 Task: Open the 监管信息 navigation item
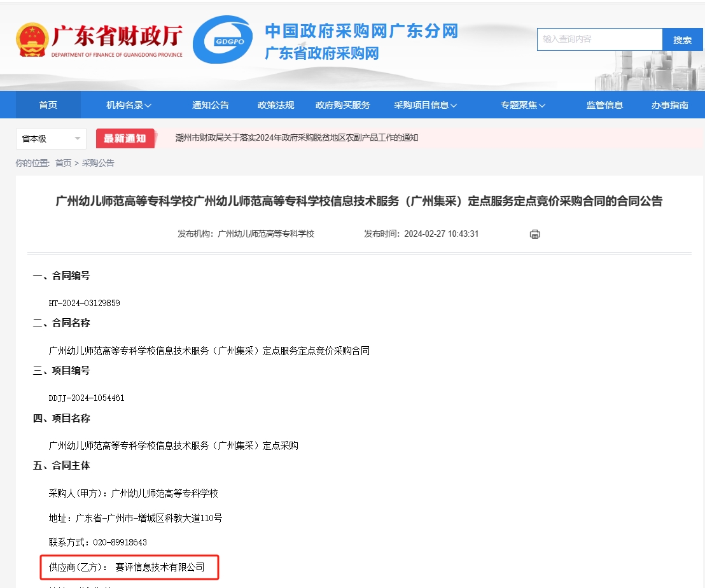(604, 105)
